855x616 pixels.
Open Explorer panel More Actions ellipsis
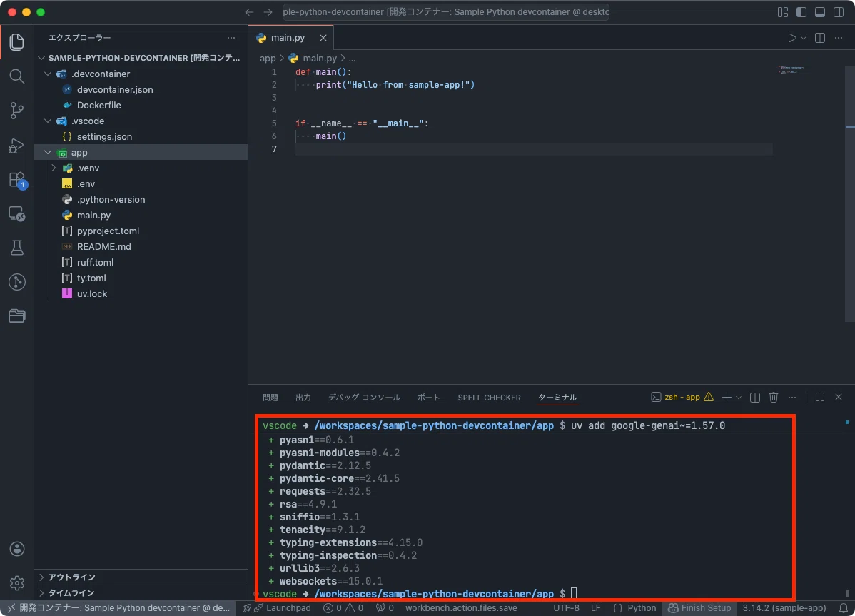coord(231,38)
